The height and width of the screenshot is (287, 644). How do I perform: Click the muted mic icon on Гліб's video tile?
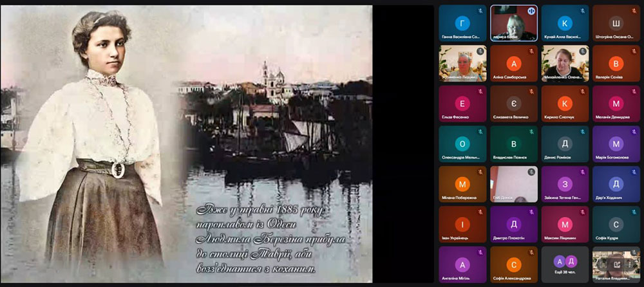coord(532,172)
